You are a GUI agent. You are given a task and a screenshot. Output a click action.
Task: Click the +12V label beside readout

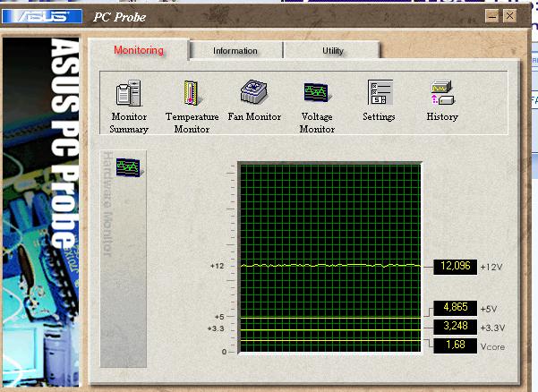tap(491, 268)
